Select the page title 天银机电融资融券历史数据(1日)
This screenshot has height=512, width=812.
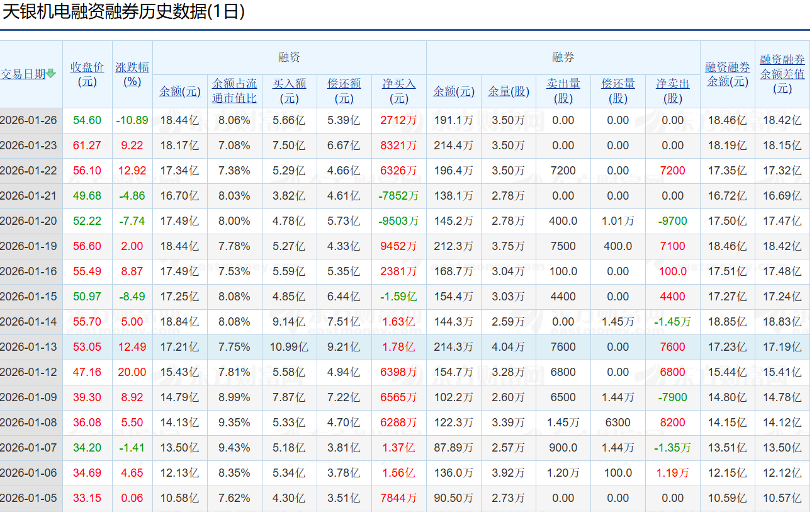tap(124, 12)
